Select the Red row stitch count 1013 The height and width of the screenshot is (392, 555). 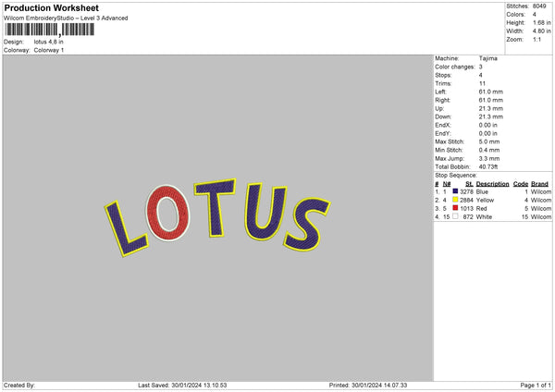click(x=466, y=208)
